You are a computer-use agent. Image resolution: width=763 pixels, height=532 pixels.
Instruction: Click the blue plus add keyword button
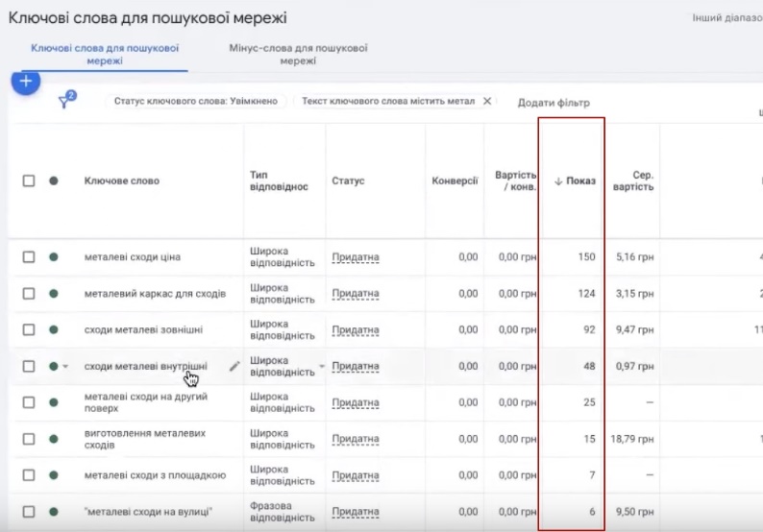pyautogui.click(x=25, y=82)
